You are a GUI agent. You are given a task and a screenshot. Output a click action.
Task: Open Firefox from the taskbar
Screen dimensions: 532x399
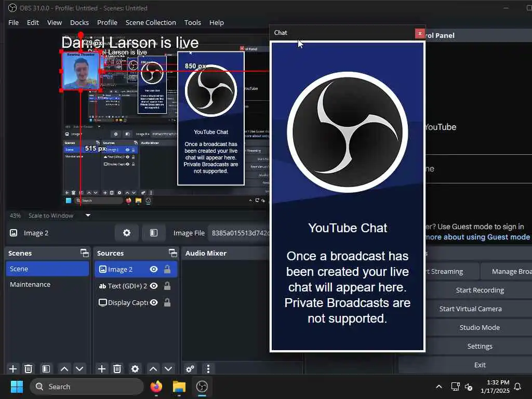point(156,387)
